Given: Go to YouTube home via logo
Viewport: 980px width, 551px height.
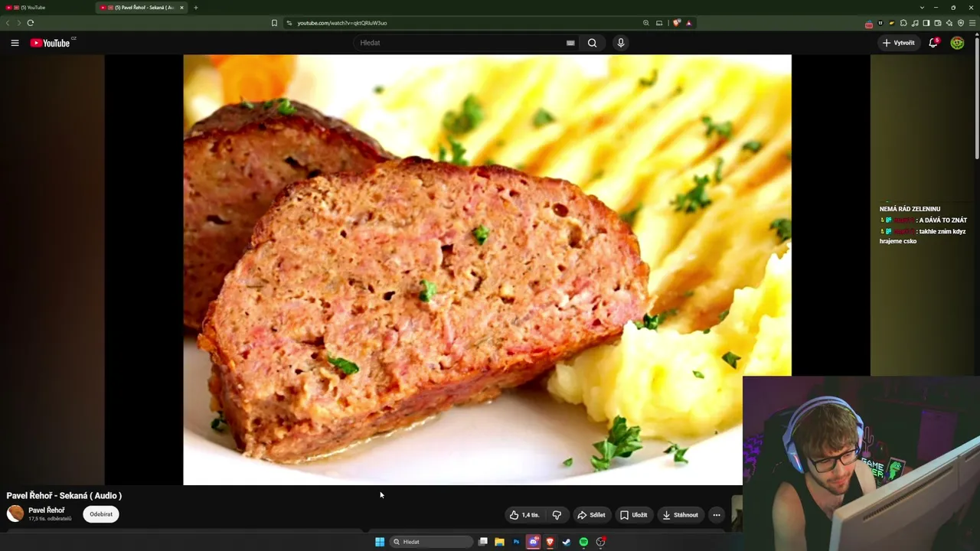Looking at the screenshot, I should point(51,43).
